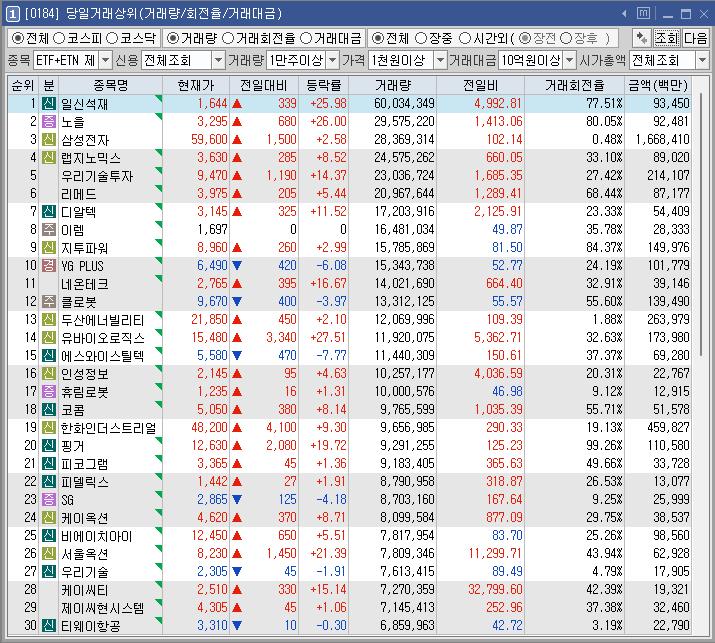Click the 신 badge icon for 인성정보
715x643 pixels.
(49, 373)
